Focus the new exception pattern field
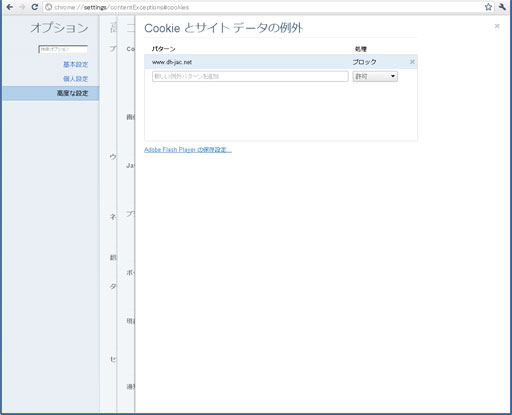The height and width of the screenshot is (415, 512). click(250, 76)
